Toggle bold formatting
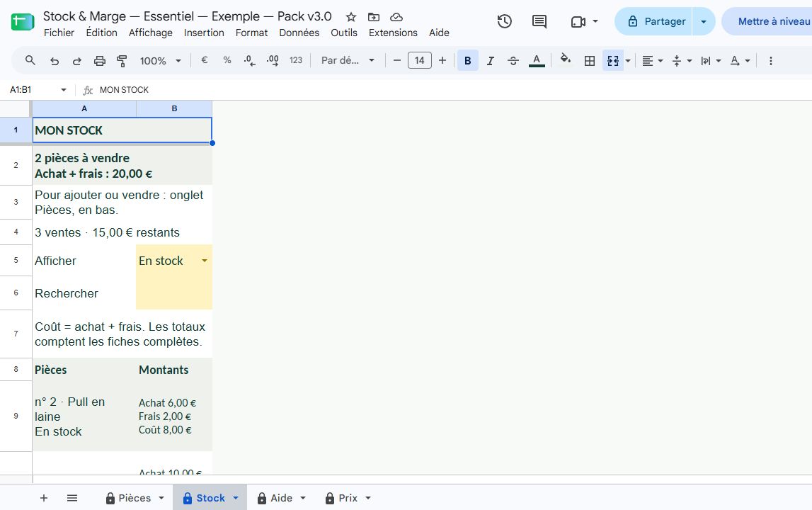The height and width of the screenshot is (510, 812). pyautogui.click(x=468, y=61)
